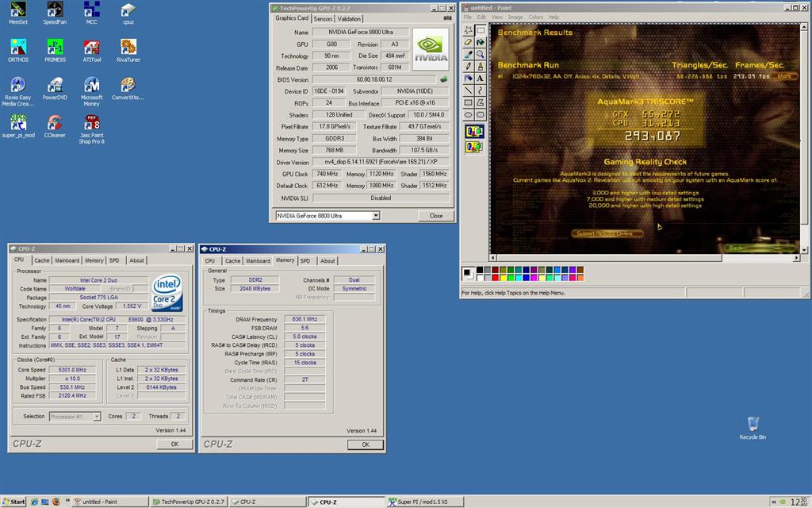Image resolution: width=812 pixels, height=508 pixels.
Task: Choose the Rectangle shape tool in Paint
Action: click(468, 102)
